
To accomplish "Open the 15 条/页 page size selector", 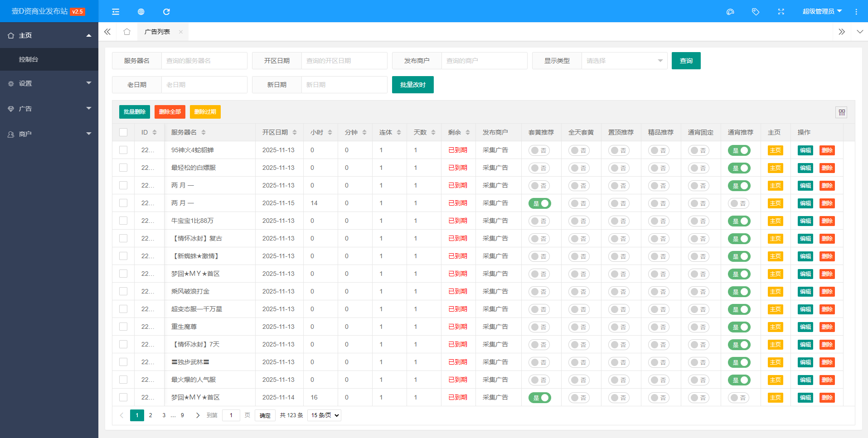I will tap(324, 415).
